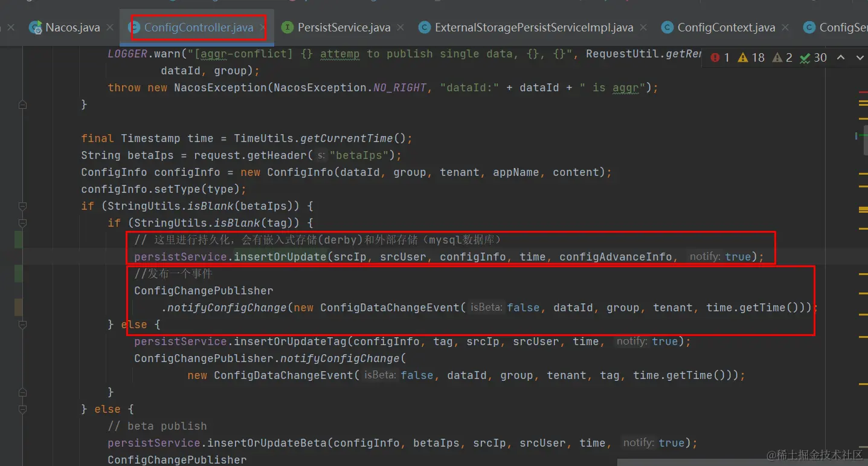
Task: Click green change marker beside '//发布一个事件' comment
Action: 19,274
